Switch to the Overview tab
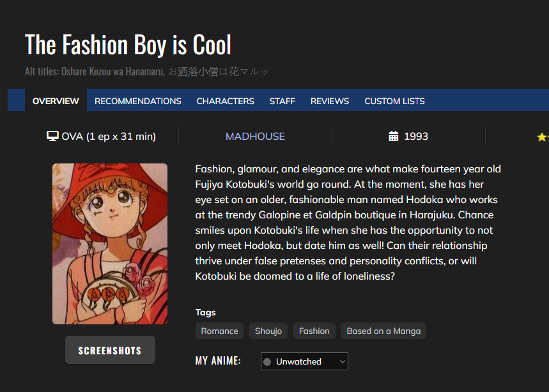Viewport: 549px width, 392px height. point(56,101)
